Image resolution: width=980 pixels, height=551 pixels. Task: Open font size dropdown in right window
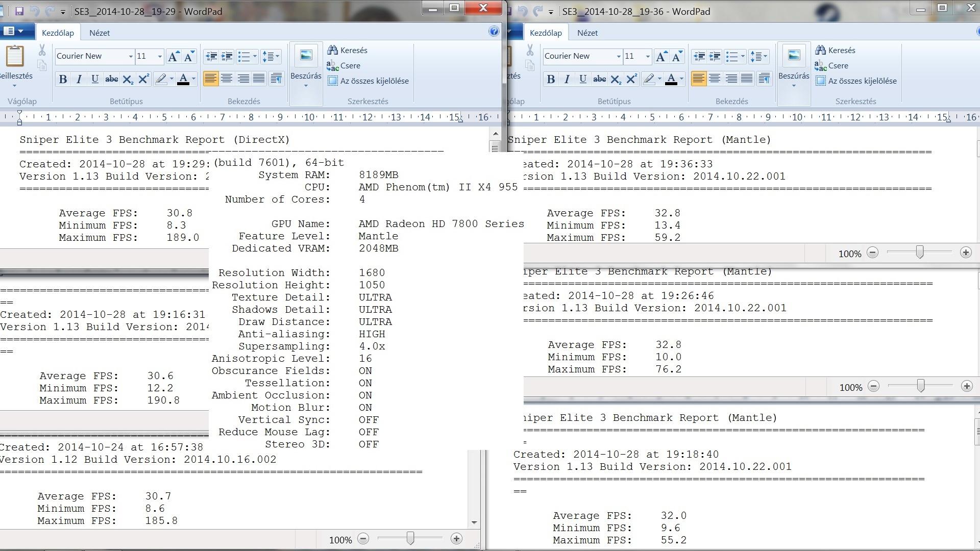(648, 56)
